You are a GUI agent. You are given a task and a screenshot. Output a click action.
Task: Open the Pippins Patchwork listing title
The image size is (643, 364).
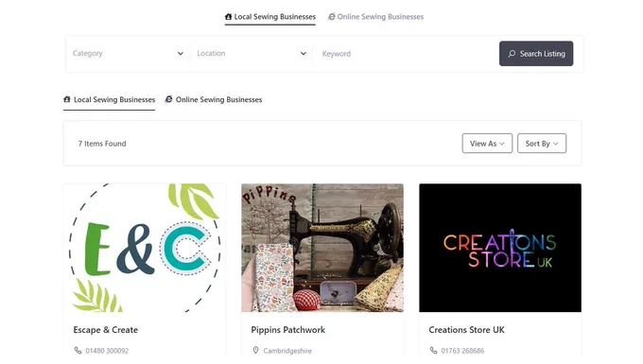pyautogui.click(x=287, y=330)
